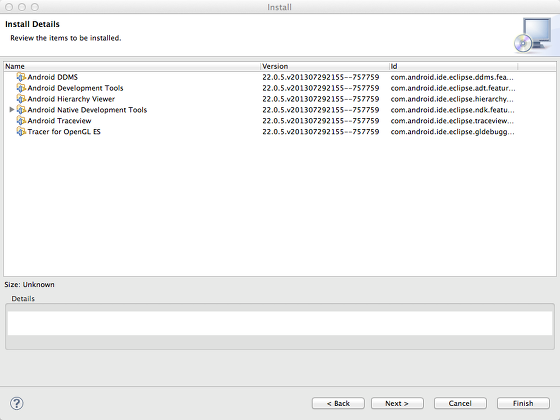The image size is (560, 420).
Task: Cancel the installation dialog
Action: coord(460,403)
